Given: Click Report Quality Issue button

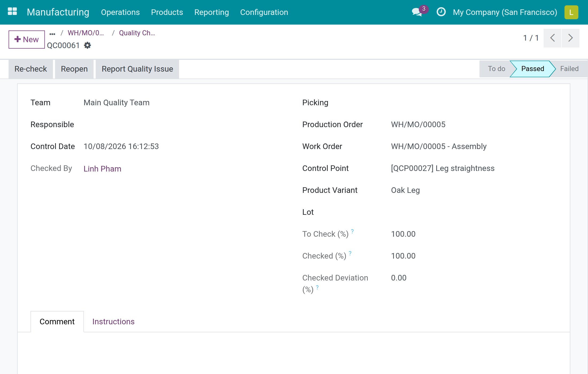Looking at the screenshot, I should 137,69.
